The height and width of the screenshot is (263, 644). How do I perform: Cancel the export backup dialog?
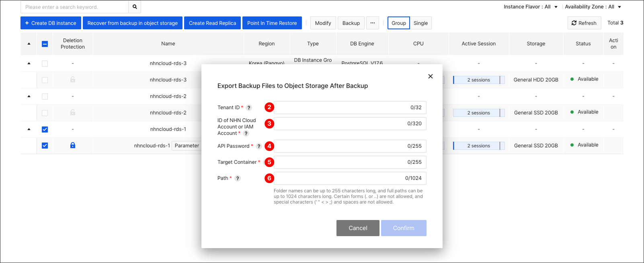pyautogui.click(x=358, y=228)
